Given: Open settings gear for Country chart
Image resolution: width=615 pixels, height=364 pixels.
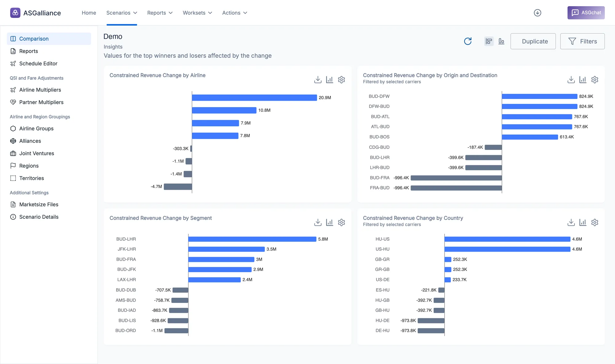Looking at the screenshot, I should click(595, 222).
